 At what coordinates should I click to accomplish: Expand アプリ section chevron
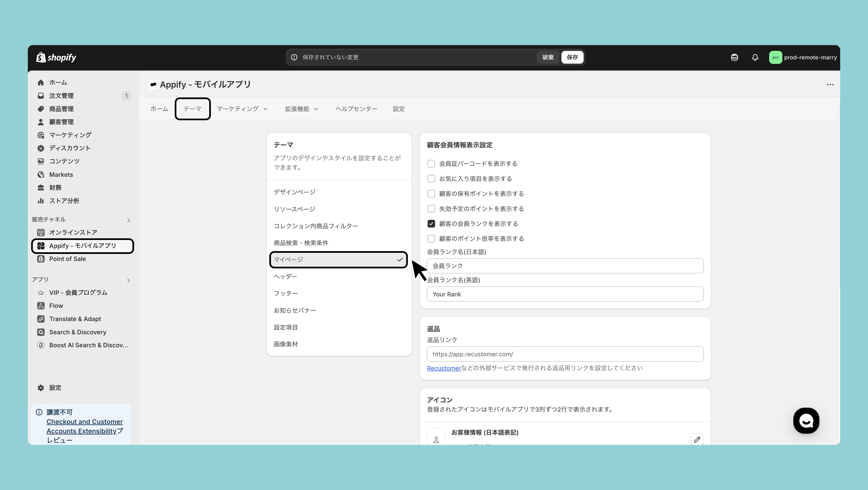128,280
